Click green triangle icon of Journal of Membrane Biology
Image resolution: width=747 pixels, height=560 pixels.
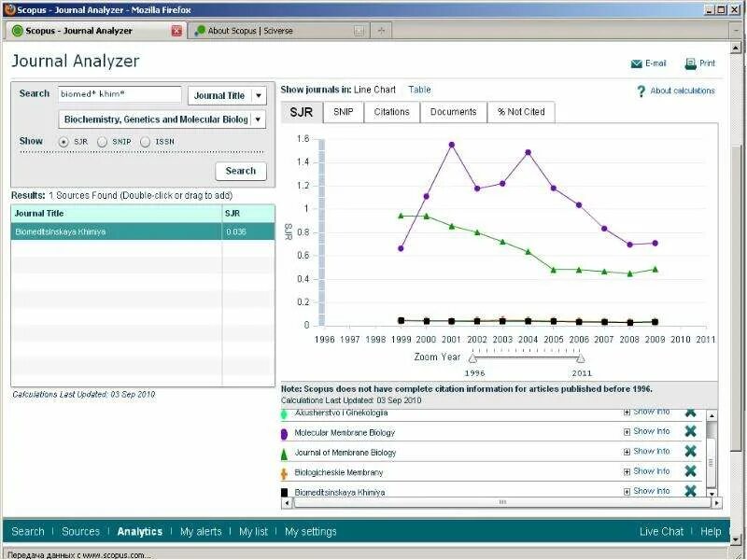[285, 454]
